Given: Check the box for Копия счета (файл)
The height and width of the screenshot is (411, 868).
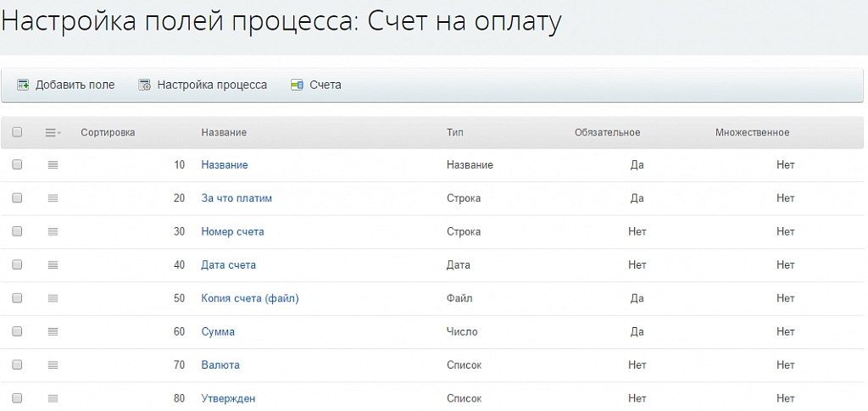Looking at the screenshot, I should [x=17, y=298].
